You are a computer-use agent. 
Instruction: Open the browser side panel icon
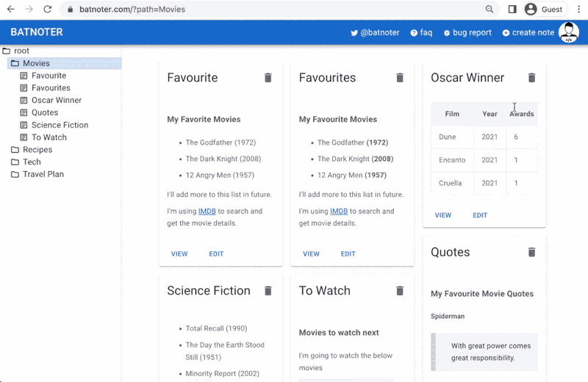512,10
